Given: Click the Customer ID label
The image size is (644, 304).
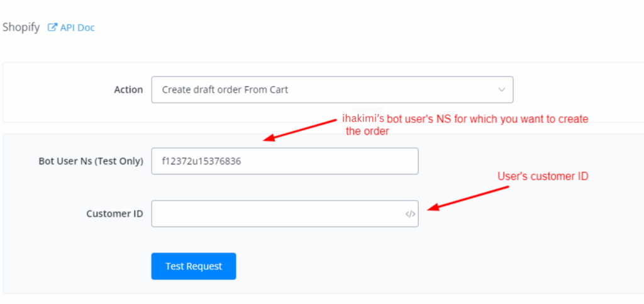Looking at the screenshot, I should pyautogui.click(x=114, y=214).
